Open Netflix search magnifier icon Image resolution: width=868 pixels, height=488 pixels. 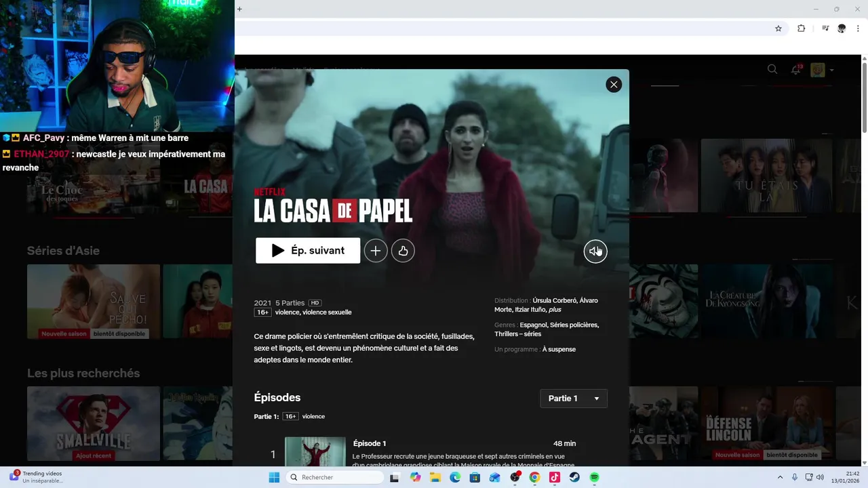click(772, 69)
